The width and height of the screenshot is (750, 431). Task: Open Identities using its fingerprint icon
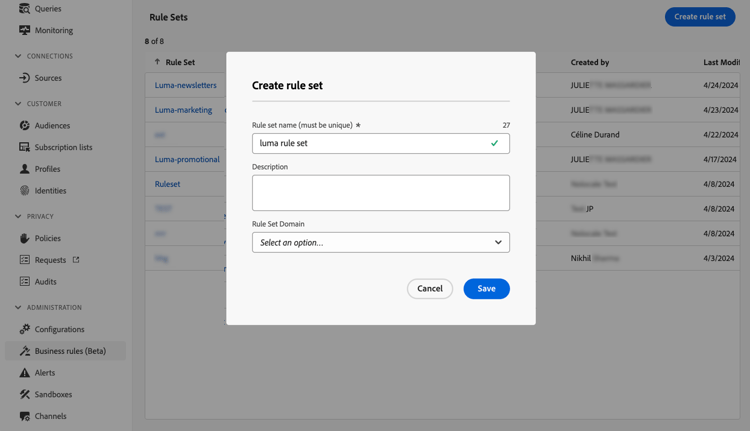point(25,190)
